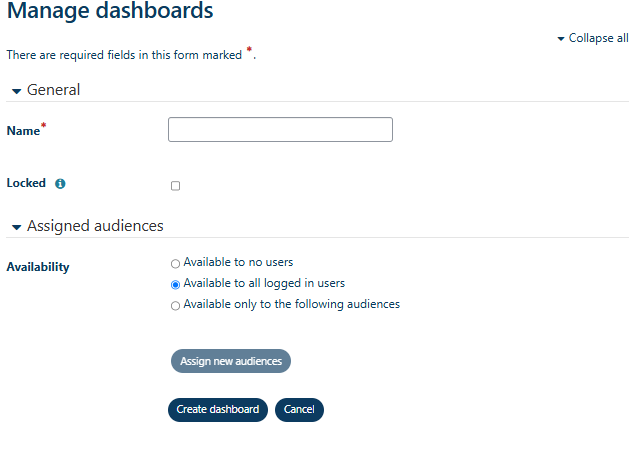Submit with the Create dashboard button

[x=217, y=410]
